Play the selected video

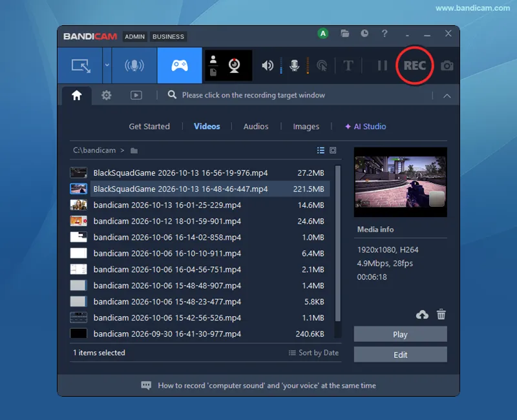tap(400, 334)
